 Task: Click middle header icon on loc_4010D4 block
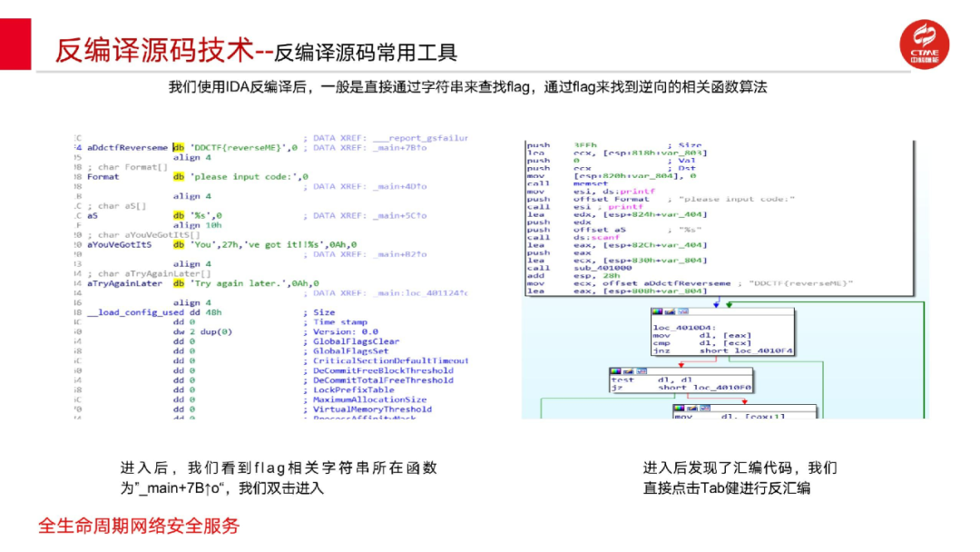pos(670,311)
